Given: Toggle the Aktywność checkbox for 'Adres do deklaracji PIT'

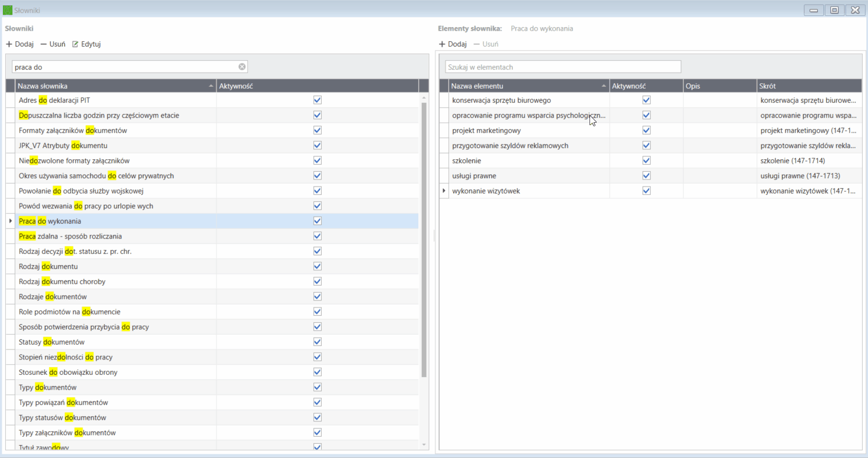Looking at the screenshot, I should (317, 100).
